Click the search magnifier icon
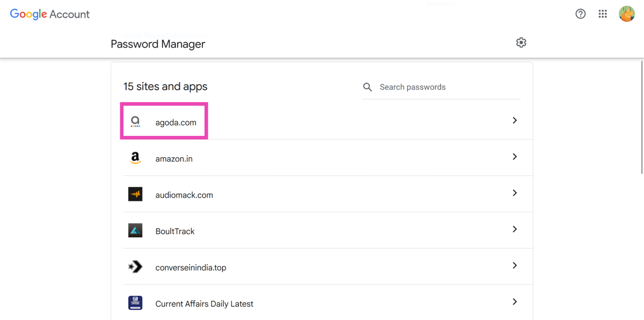Viewport: 644px width, 320px height. pyautogui.click(x=368, y=87)
